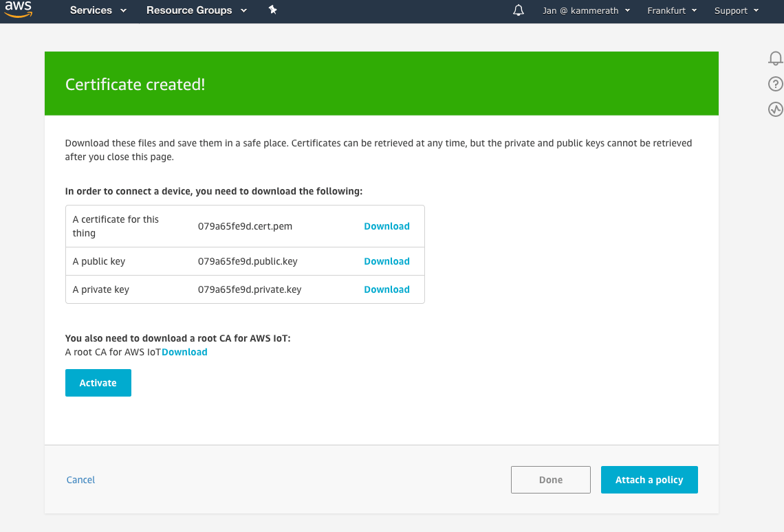Click the 'Certificate created!' heading
The width and height of the screenshot is (784, 532).
tap(135, 85)
